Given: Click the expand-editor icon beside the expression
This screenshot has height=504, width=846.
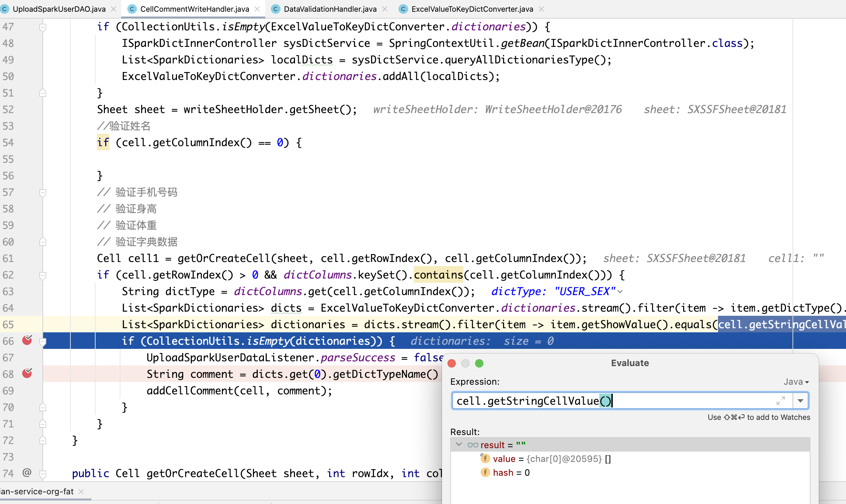Looking at the screenshot, I should tap(781, 400).
